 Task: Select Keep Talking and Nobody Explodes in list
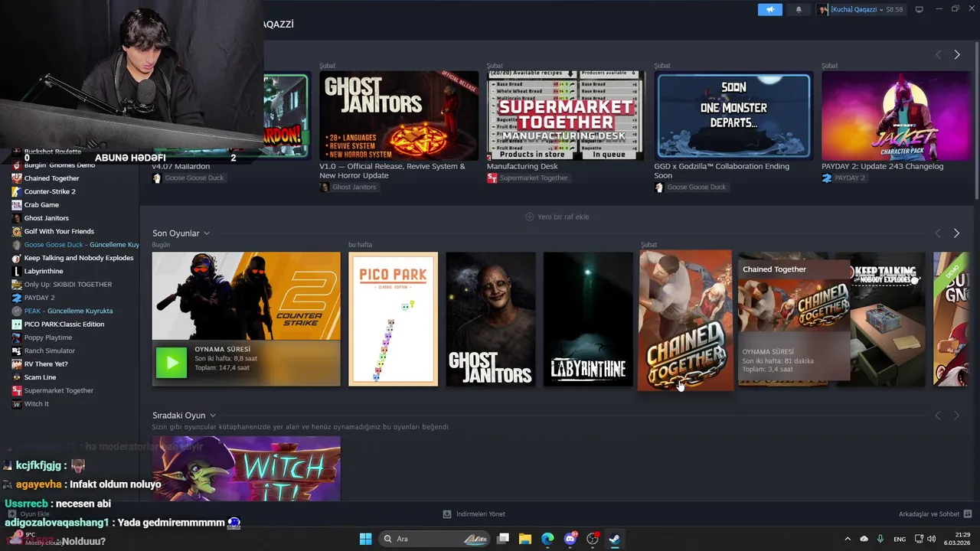pyautogui.click(x=79, y=258)
